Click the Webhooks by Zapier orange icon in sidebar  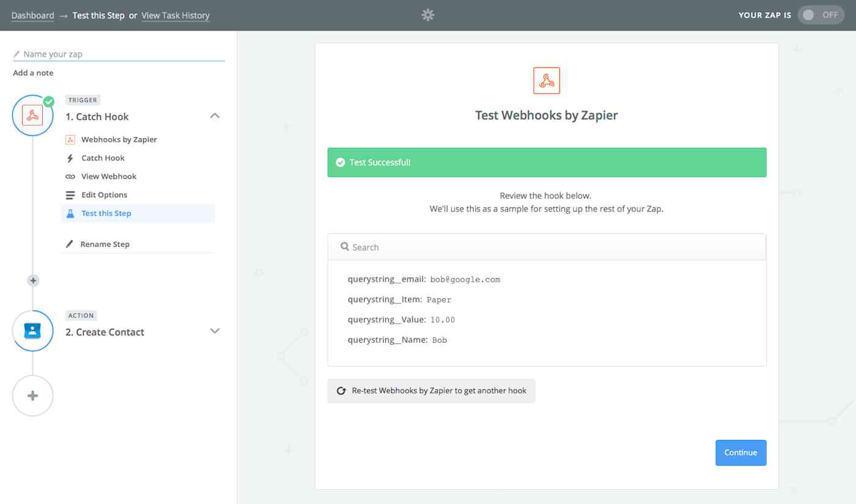click(x=71, y=139)
